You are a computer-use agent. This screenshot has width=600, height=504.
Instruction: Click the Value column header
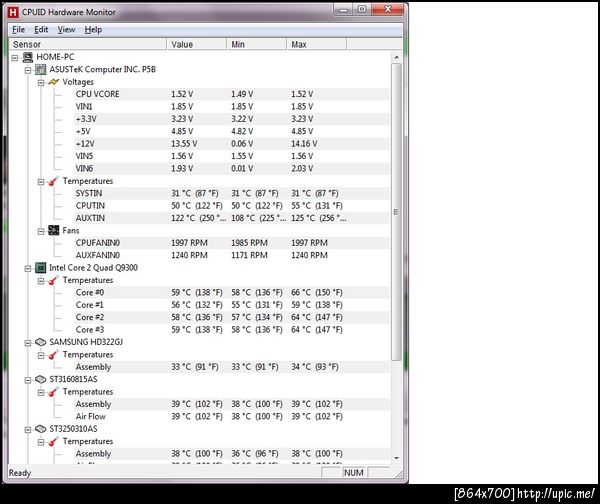(x=197, y=44)
